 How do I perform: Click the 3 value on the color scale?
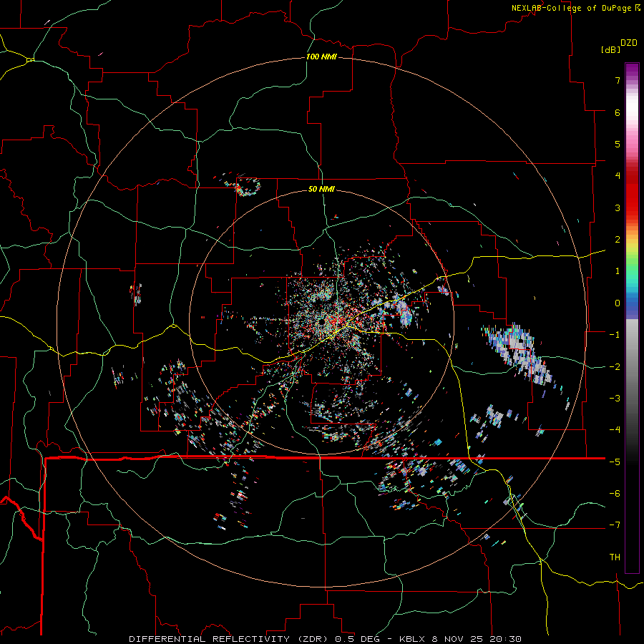[x=618, y=208]
